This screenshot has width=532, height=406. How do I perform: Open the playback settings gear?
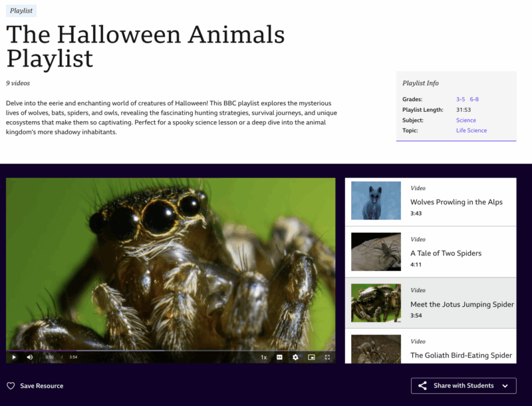[x=295, y=357]
